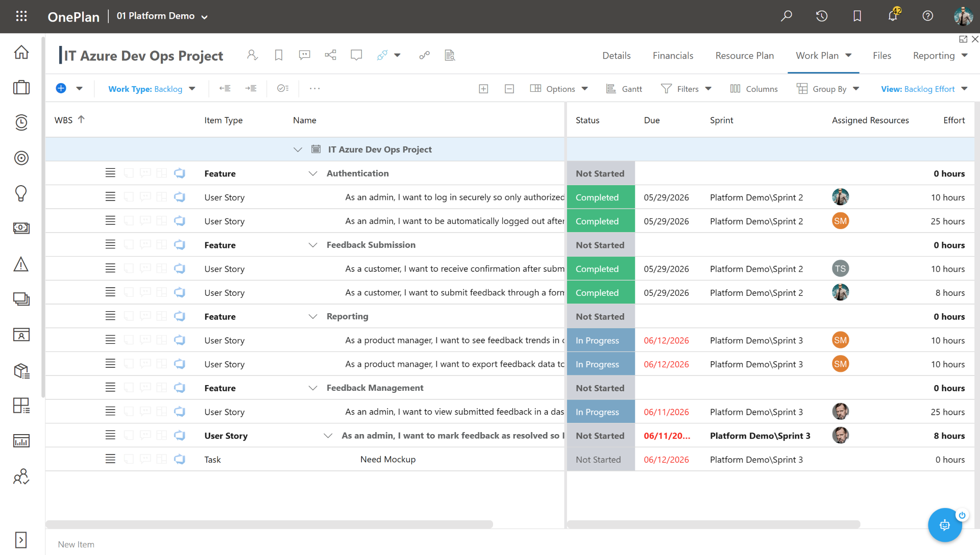Open resource approvals people icon
980x555 pixels.
point(21,476)
